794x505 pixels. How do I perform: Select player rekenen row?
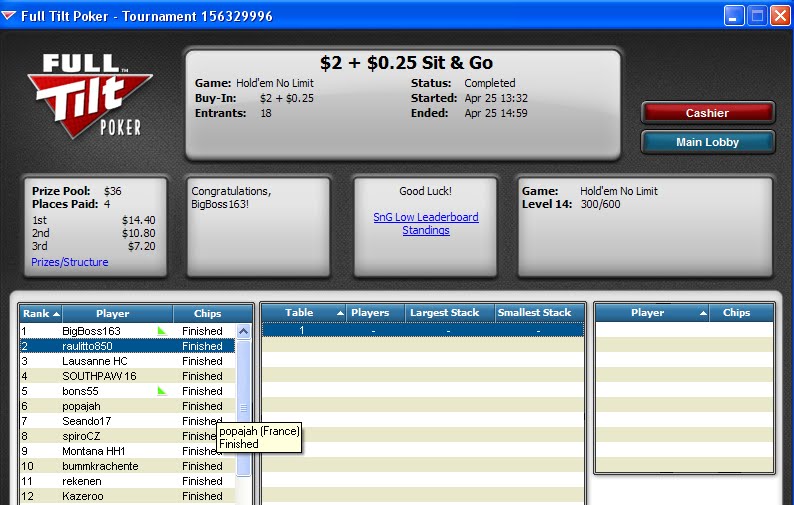[128, 481]
